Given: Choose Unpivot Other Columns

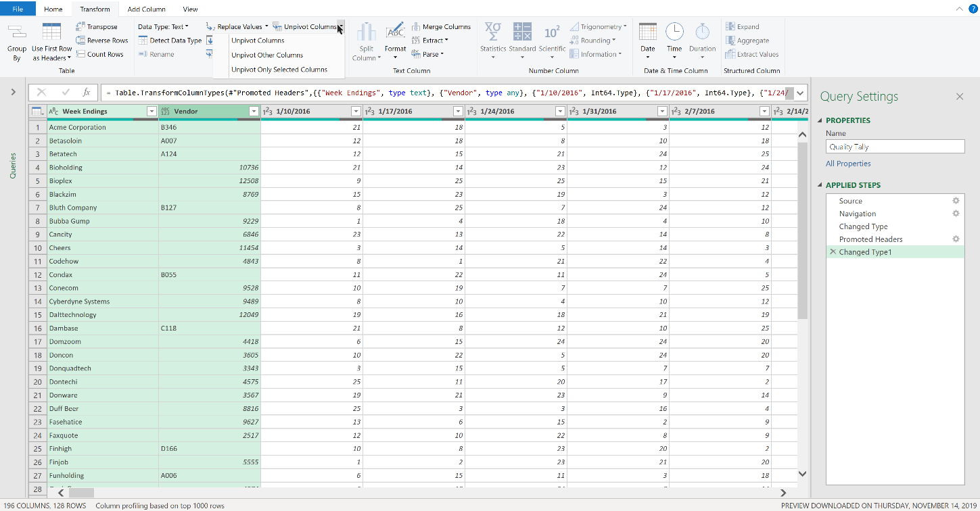Looking at the screenshot, I should (x=267, y=55).
